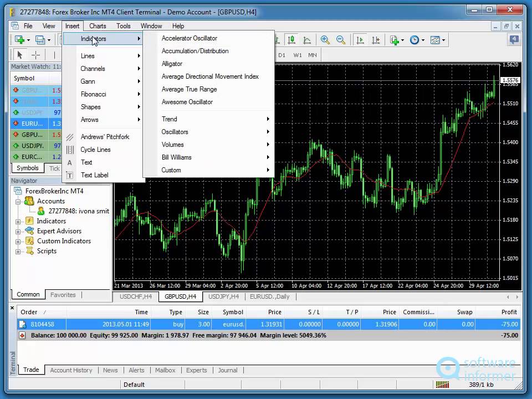Set timeframe to MN
Viewport: 532px width, 399px height.
click(312, 55)
